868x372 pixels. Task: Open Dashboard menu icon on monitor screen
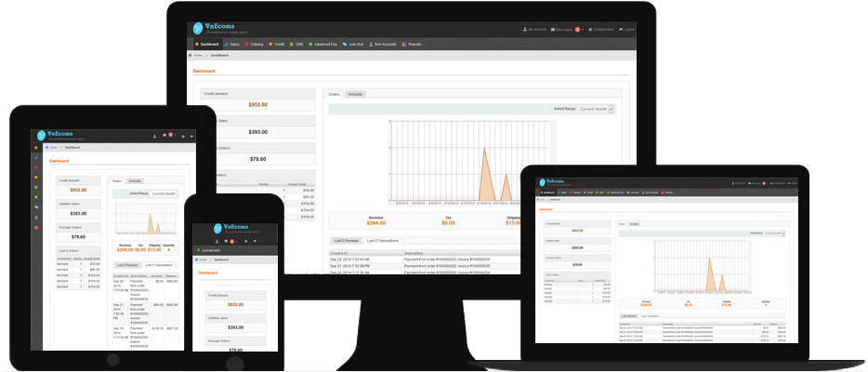(x=196, y=45)
